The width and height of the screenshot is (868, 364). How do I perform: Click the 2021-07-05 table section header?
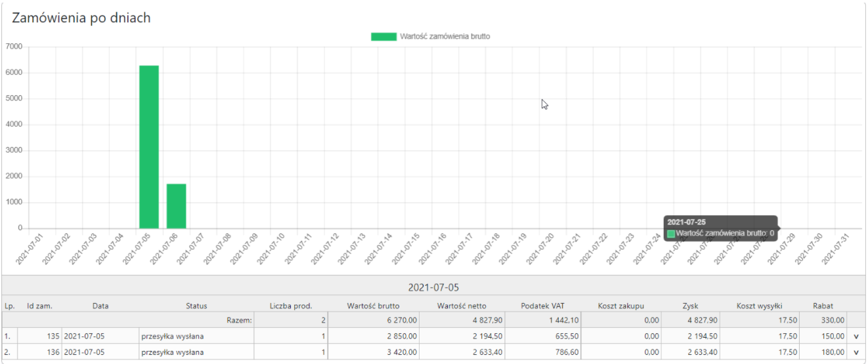(433, 288)
